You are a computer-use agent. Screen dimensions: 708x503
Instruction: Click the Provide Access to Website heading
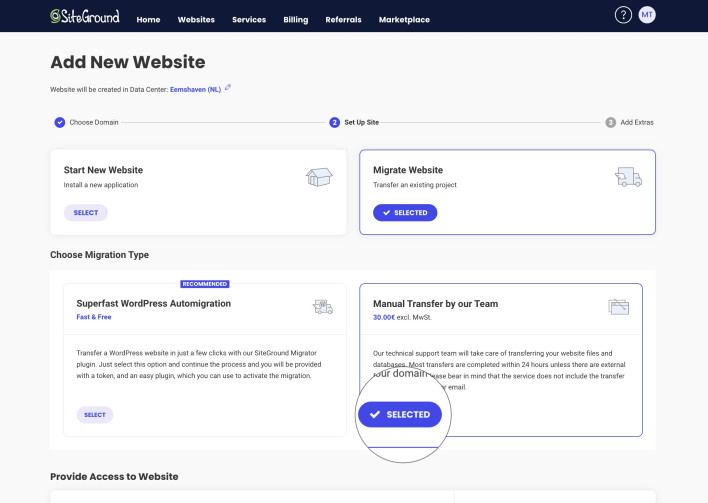click(x=114, y=476)
